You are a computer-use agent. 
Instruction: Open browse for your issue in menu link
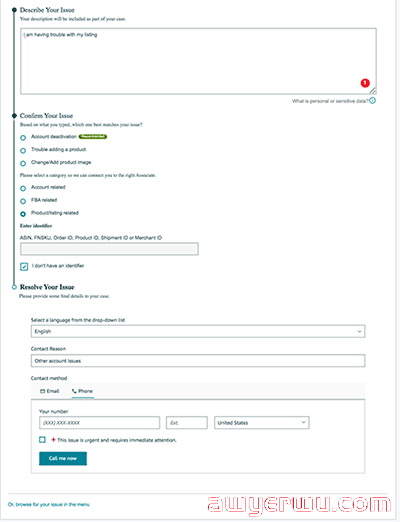(49, 504)
